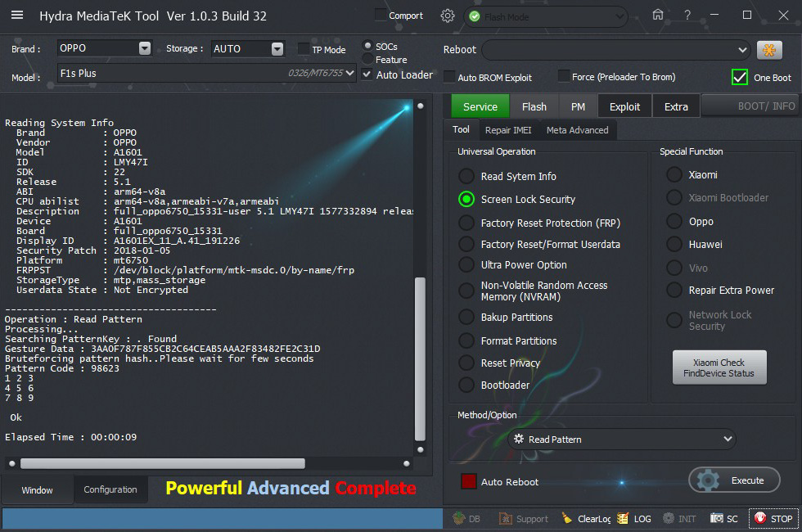Viewport: 802px width, 532px height.
Task: Select Non-Volatile Random Access Memory (NVRAM)
Action: (x=466, y=291)
